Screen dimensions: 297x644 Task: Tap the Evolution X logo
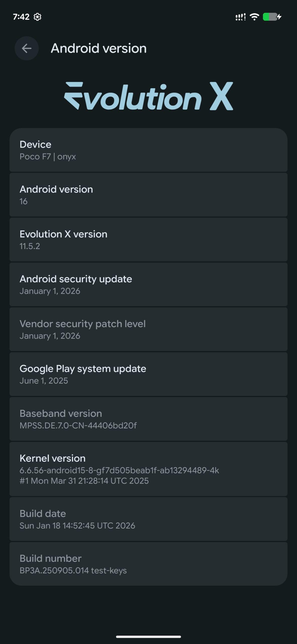point(148,96)
